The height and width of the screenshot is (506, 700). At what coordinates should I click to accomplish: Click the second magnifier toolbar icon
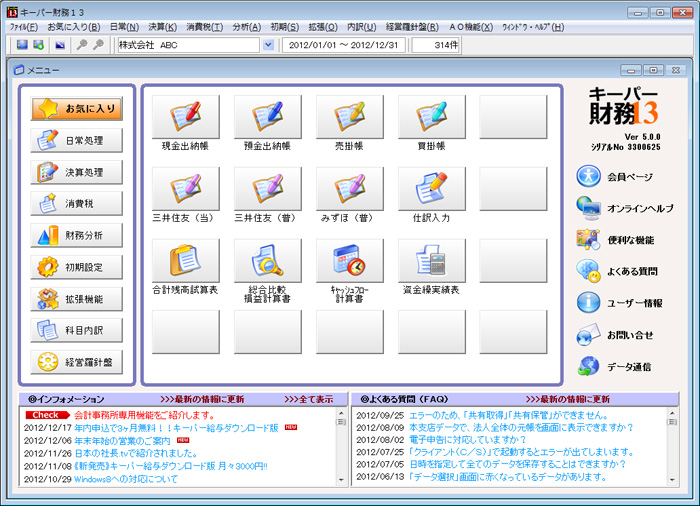[x=98, y=45]
